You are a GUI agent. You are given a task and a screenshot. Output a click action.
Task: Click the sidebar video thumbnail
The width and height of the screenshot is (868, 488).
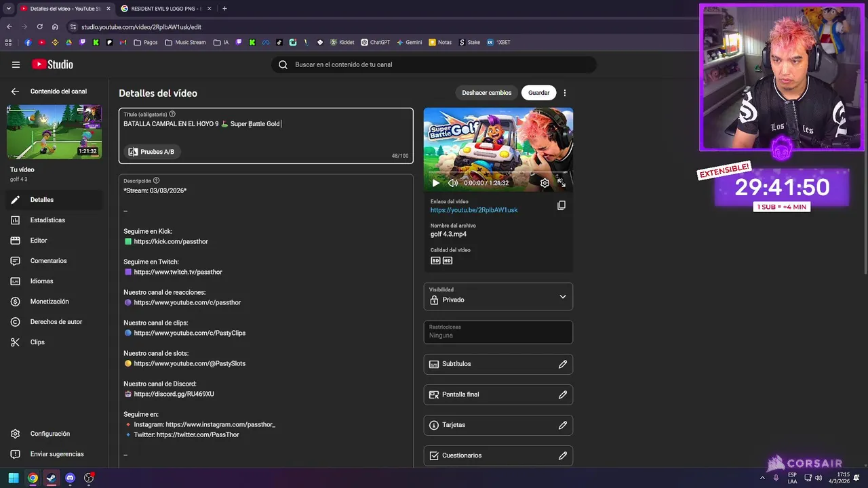pos(54,132)
